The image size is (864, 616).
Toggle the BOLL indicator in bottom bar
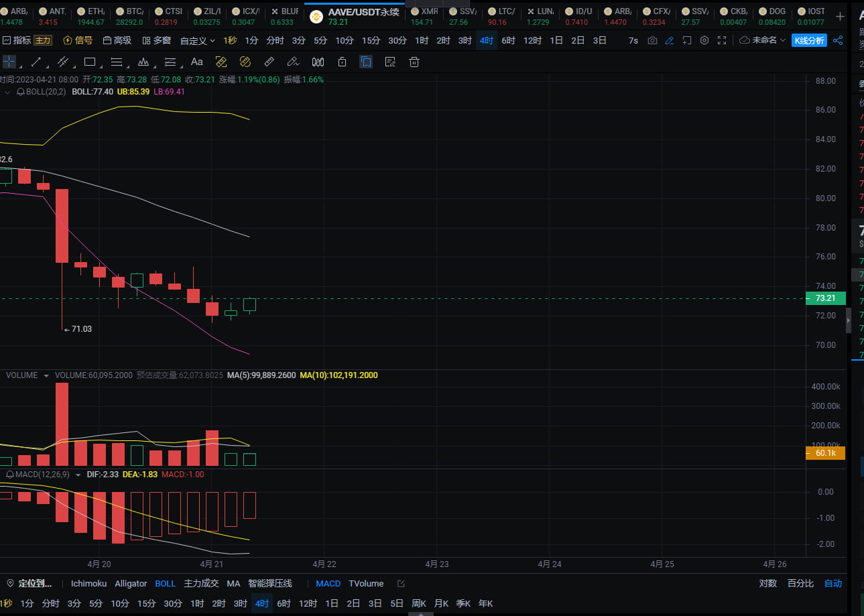tap(166, 583)
